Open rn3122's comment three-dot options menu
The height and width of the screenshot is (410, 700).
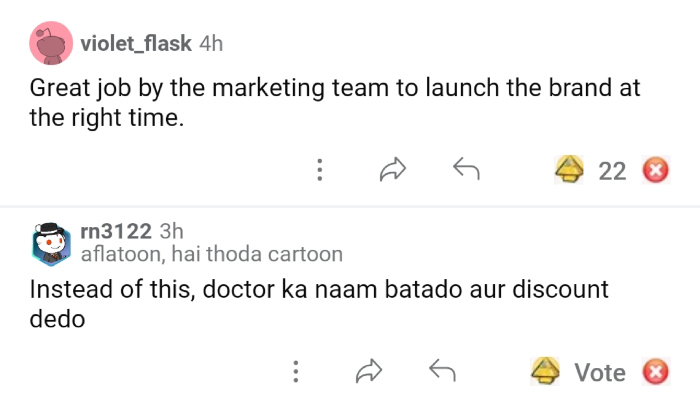[x=295, y=372]
